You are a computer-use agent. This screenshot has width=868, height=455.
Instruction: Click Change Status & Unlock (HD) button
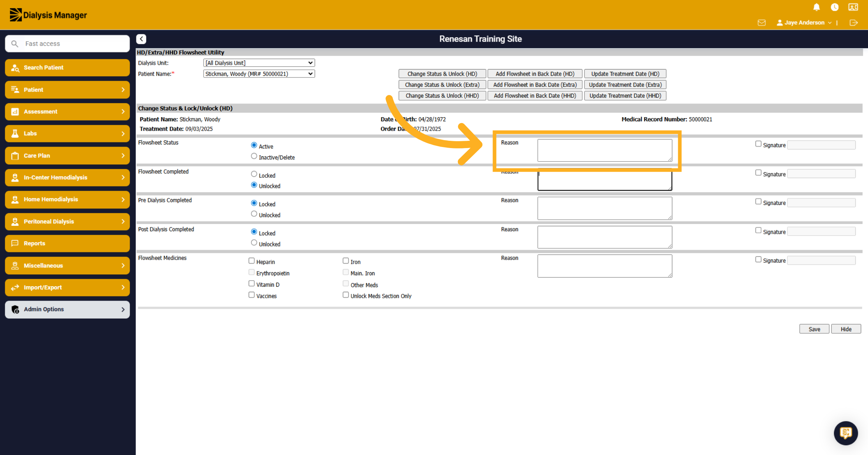442,74
